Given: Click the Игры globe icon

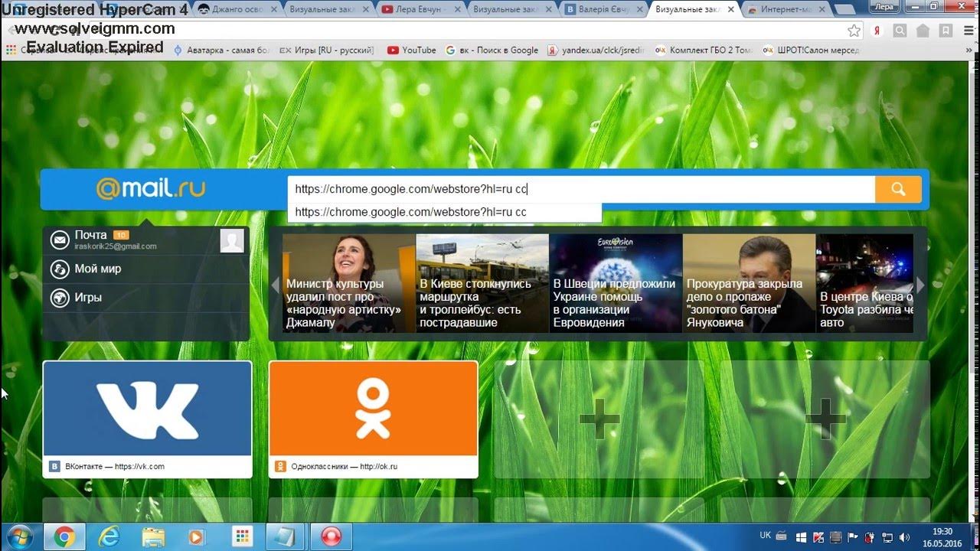Looking at the screenshot, I should (60, 298).
